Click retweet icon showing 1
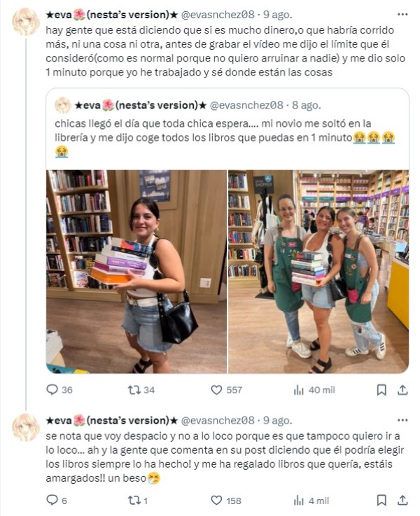Screen dimensions: 420x516 134,501
